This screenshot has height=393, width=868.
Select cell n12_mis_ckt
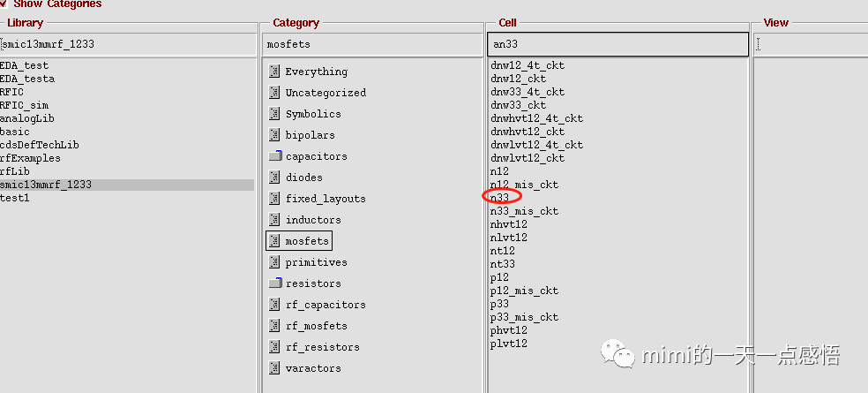525,185
